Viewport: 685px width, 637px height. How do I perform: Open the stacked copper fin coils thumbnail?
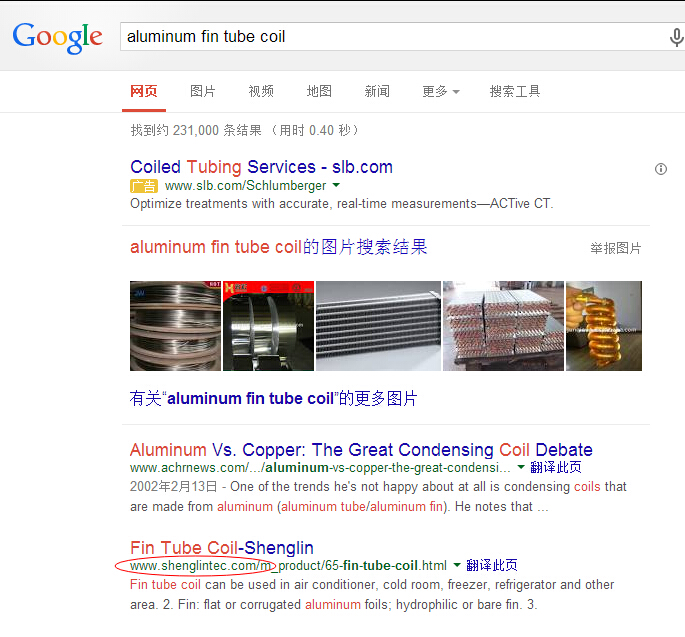(x=503, y=326)
